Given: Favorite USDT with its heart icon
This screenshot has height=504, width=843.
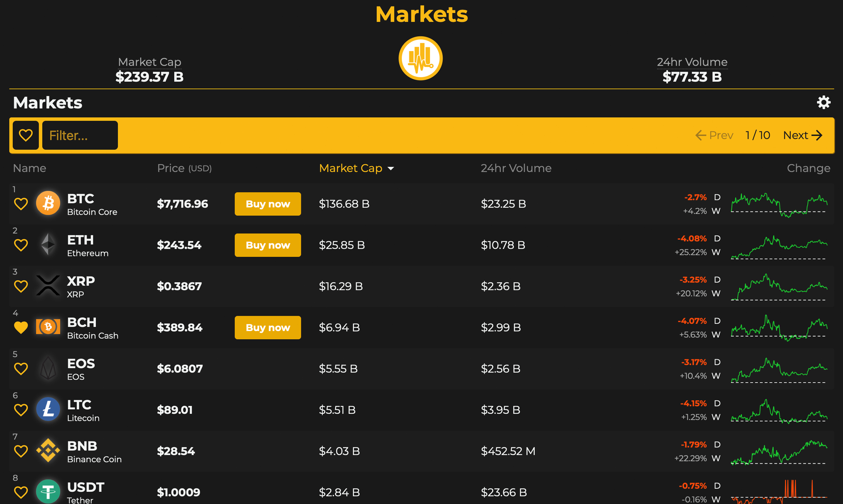Looking at the screenshot, I should (x=21, y=493).
